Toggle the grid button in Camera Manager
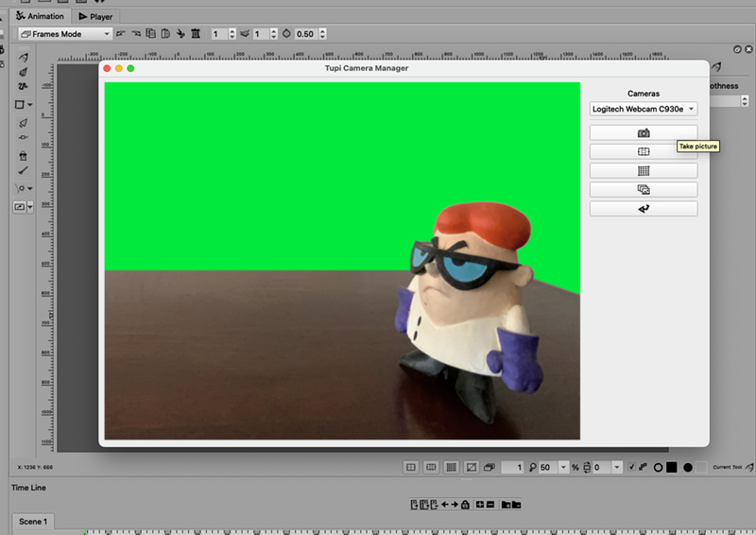This screenshot has height=535, width=756. 644,170
